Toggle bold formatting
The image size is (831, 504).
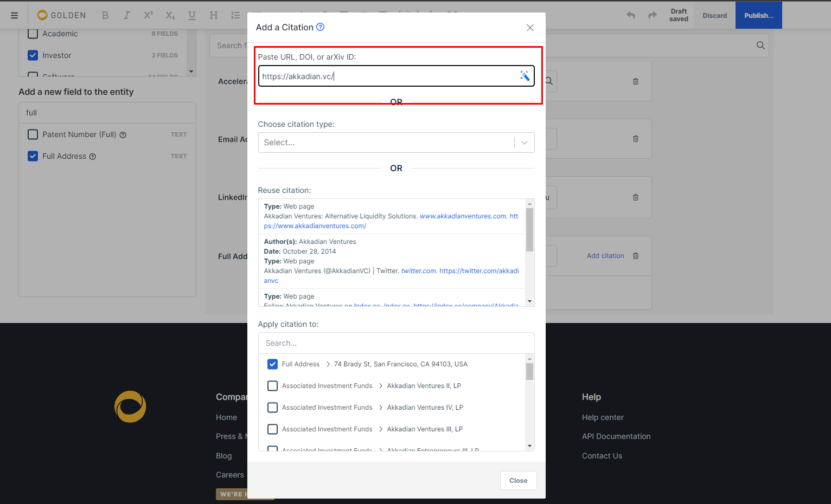coord(105,15)
